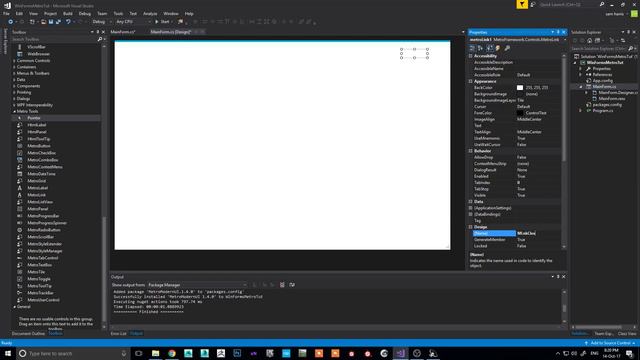Open notifications flag in the title bar
This screenshot has height=360, width=640.
point(522,4)
